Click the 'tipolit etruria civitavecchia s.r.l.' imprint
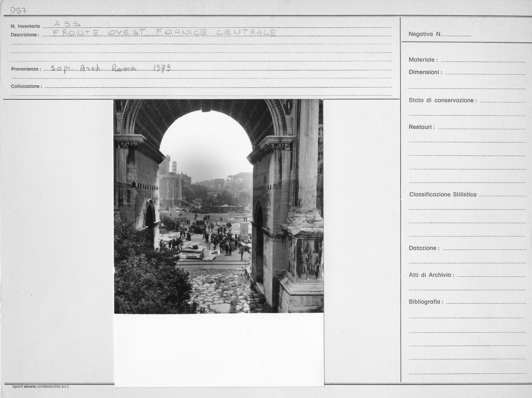 coord(41,386)
